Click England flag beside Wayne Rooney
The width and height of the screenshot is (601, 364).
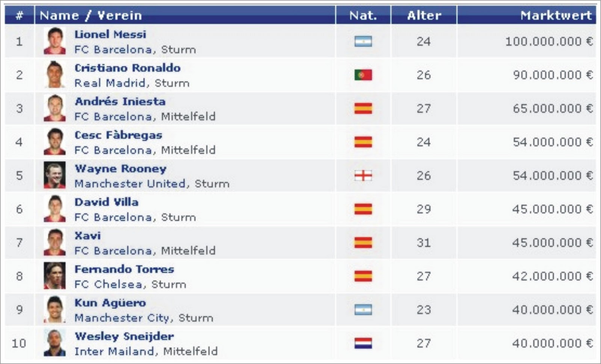363,175
